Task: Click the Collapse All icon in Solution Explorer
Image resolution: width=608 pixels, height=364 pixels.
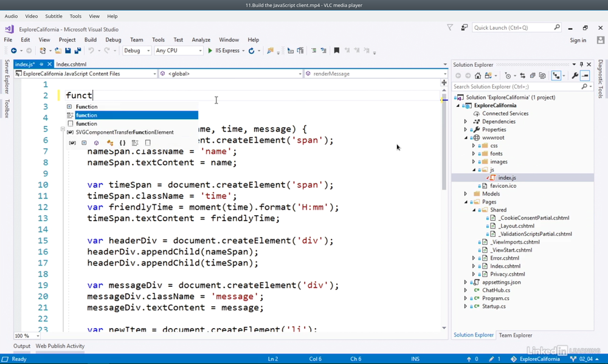Action: (533, 75)
